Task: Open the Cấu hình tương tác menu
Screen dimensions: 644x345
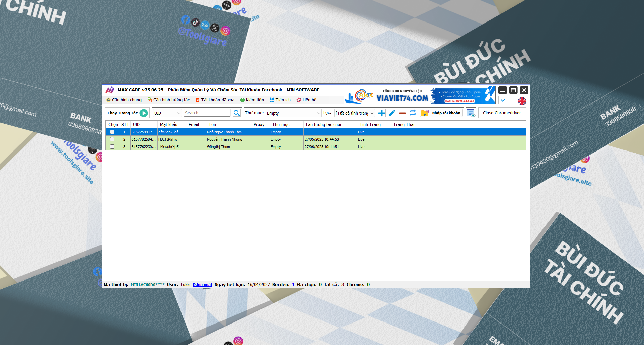Action: (x=169, y=100)
